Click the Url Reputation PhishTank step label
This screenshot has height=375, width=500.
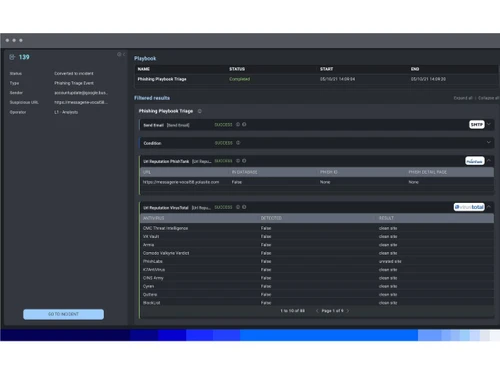click(x=166, y=161)
